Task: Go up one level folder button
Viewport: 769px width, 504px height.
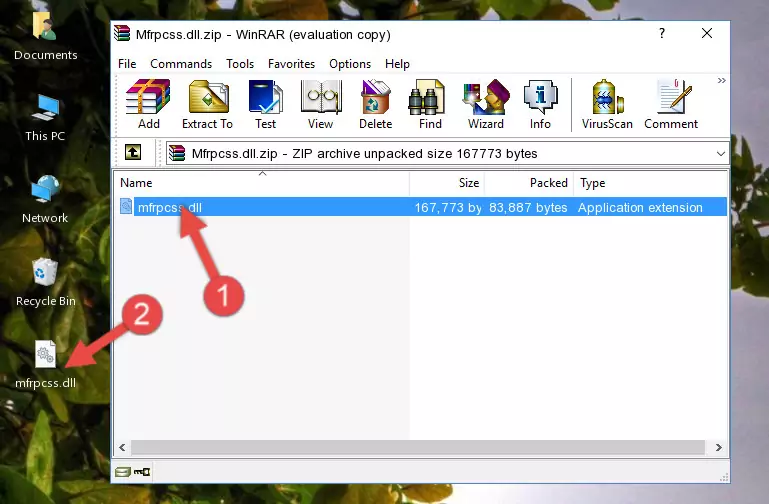Action: 133,152
